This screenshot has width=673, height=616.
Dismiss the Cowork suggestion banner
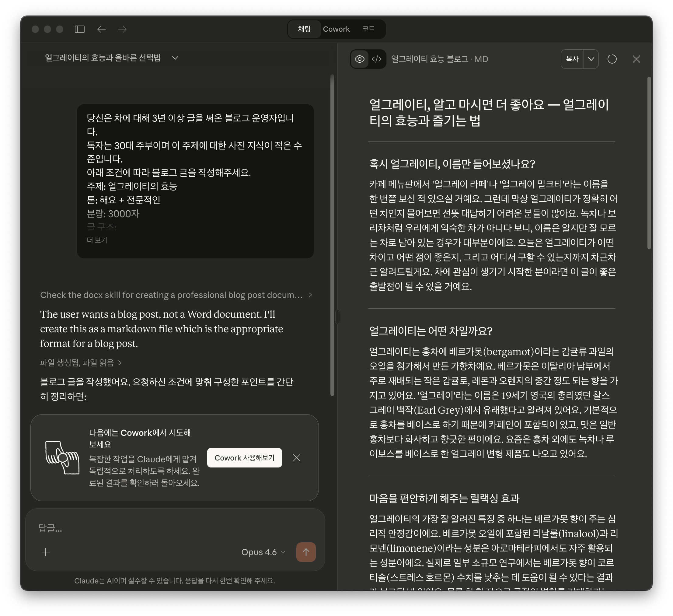click(x=296, y=458)
